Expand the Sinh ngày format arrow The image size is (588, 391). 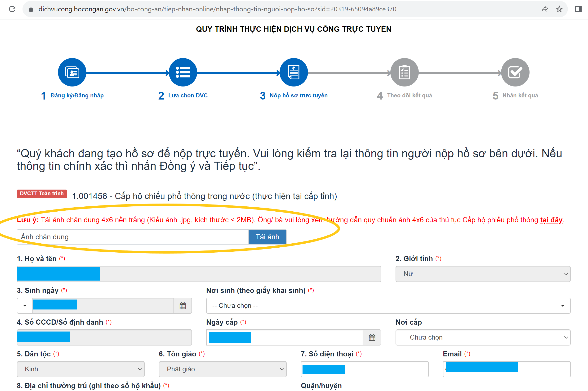point(25,305)
